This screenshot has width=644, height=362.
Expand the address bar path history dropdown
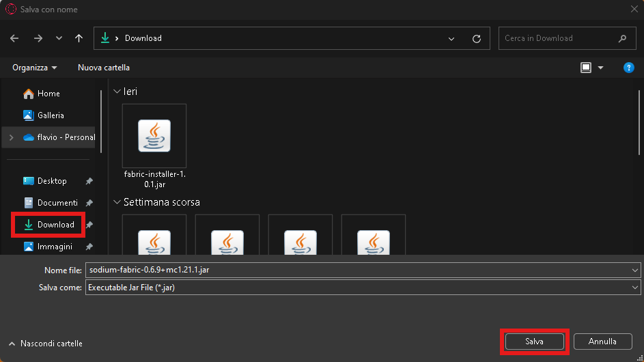pos(451,39)
